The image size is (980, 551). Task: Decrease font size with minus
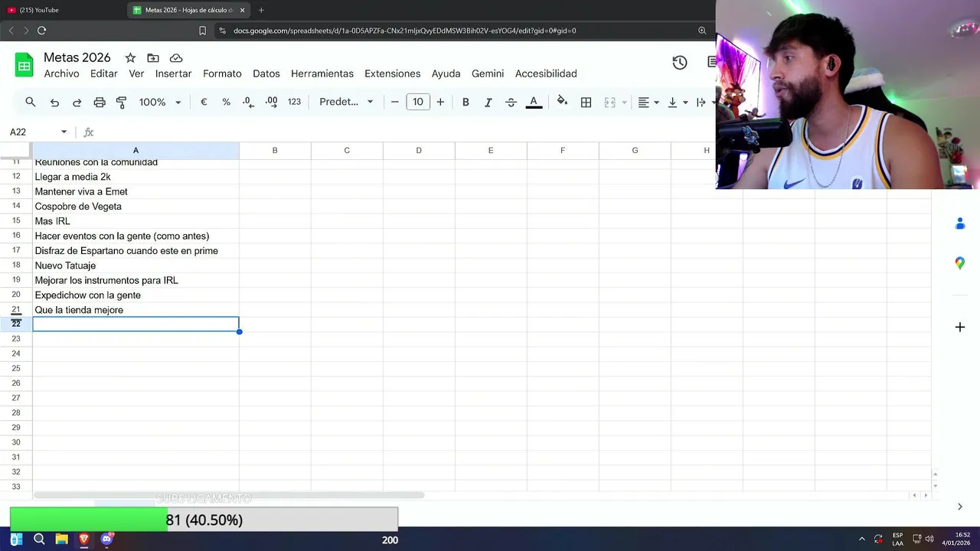pyautogui.click(x=395, y=102)
